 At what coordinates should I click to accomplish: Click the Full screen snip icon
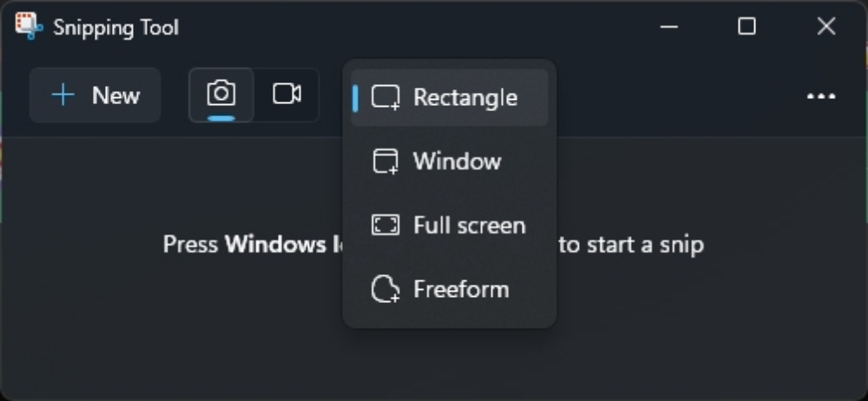(385, 226)
